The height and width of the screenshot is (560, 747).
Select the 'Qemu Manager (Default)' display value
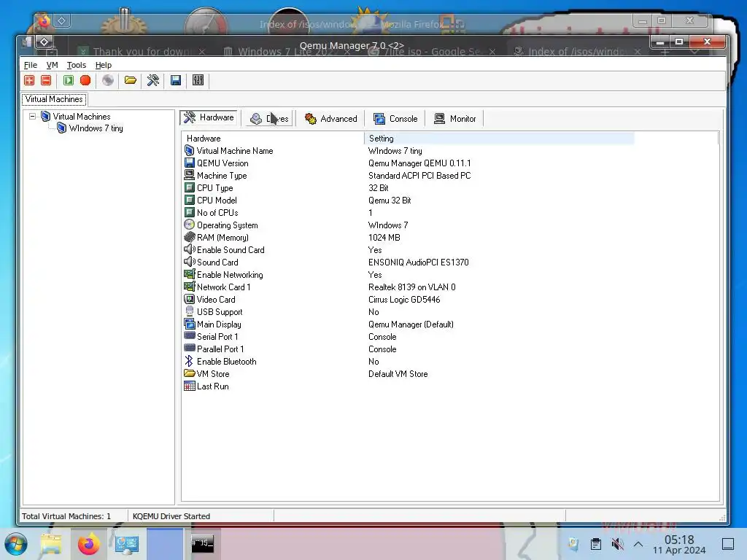click(x=411, y=324)
